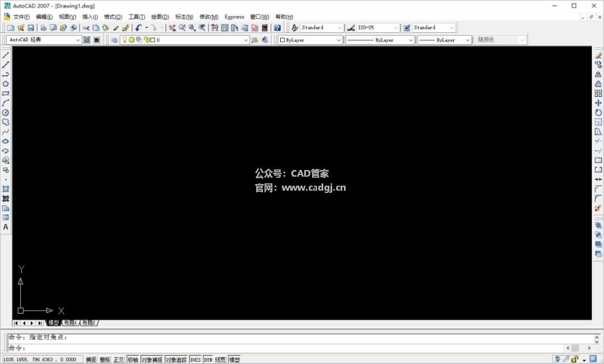Image resolution: width=604 pixels, height=364 pixels.
Task: Open the 绘图(D) menu
Action: (x=160, y=17)
